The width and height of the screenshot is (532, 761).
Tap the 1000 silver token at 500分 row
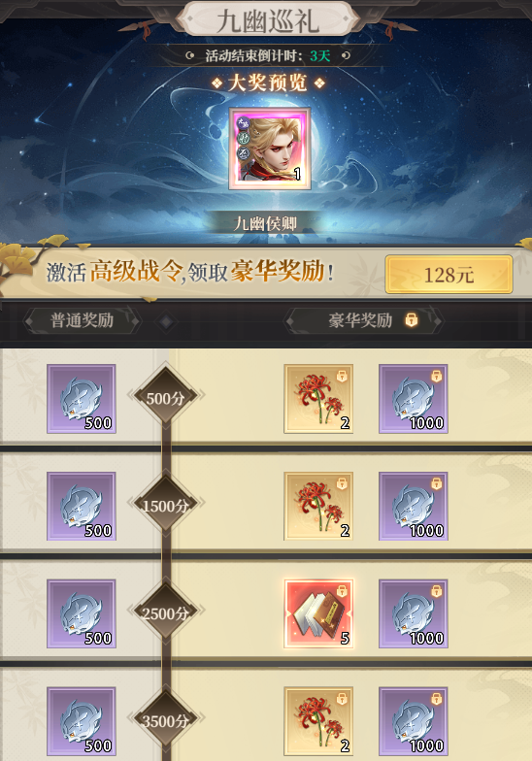tap(414, 398)
